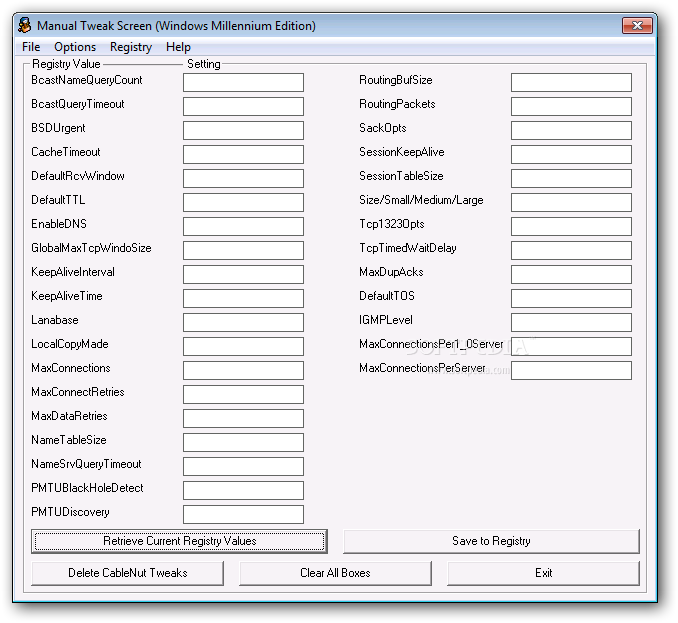Click the IGMPLevel label text
678x623 pixels.
click(386, 320)
